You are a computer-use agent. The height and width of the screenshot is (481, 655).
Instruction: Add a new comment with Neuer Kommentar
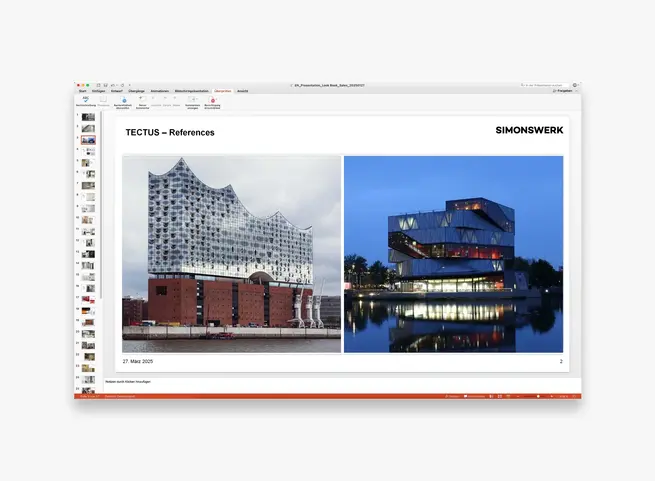[142, 103]
